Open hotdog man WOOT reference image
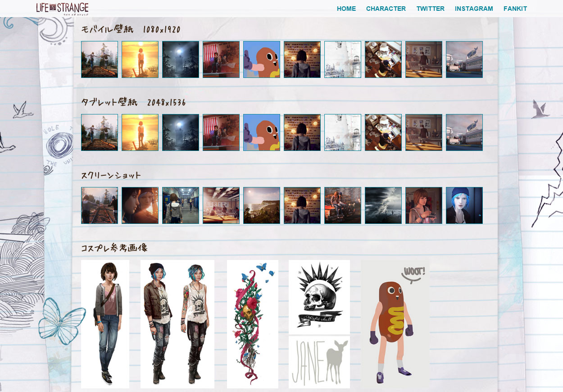 [x=395, y=324]
